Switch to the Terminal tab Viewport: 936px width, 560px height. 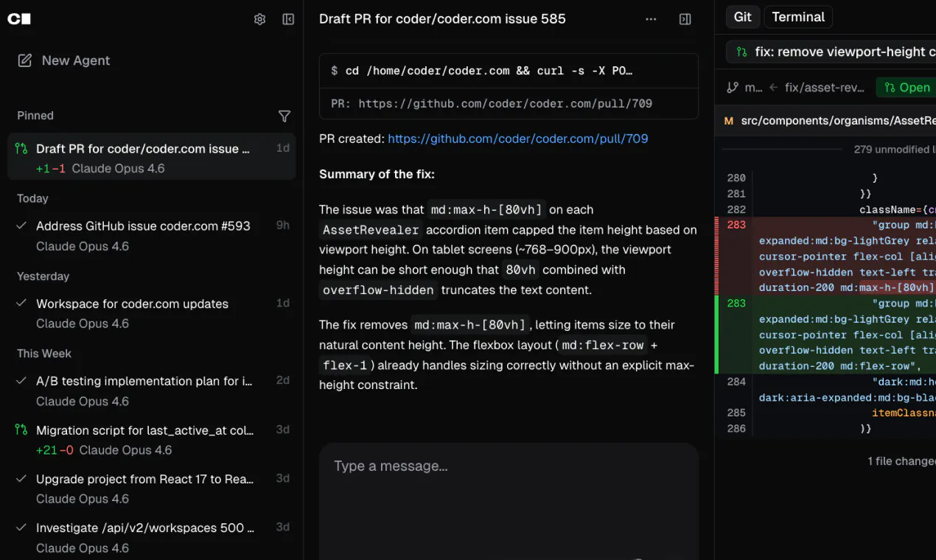[x=798, y=17]
